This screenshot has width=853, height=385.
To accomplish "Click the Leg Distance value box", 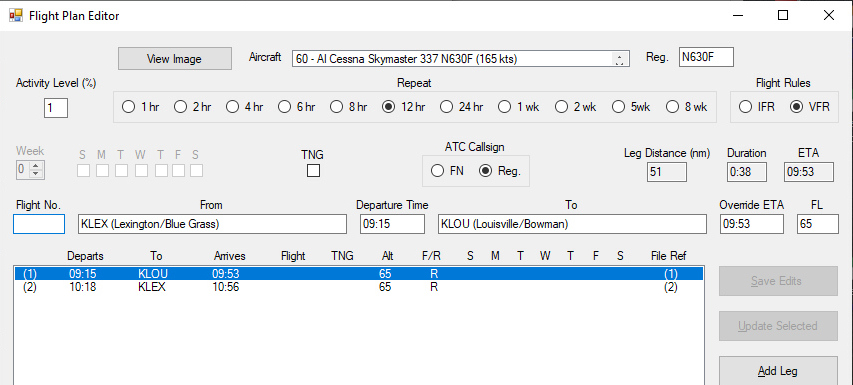I will pos(666,172).
